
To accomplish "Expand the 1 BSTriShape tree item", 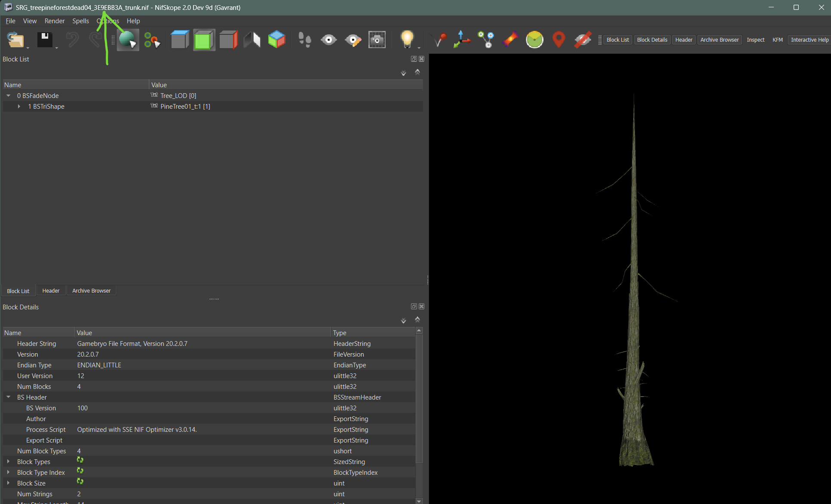I will tap(19, 107).
